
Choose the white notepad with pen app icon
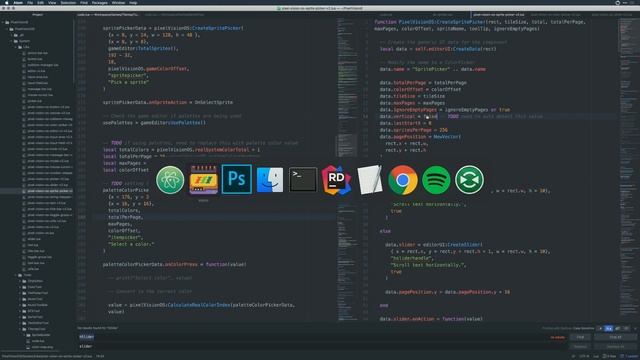coord(369,180)
